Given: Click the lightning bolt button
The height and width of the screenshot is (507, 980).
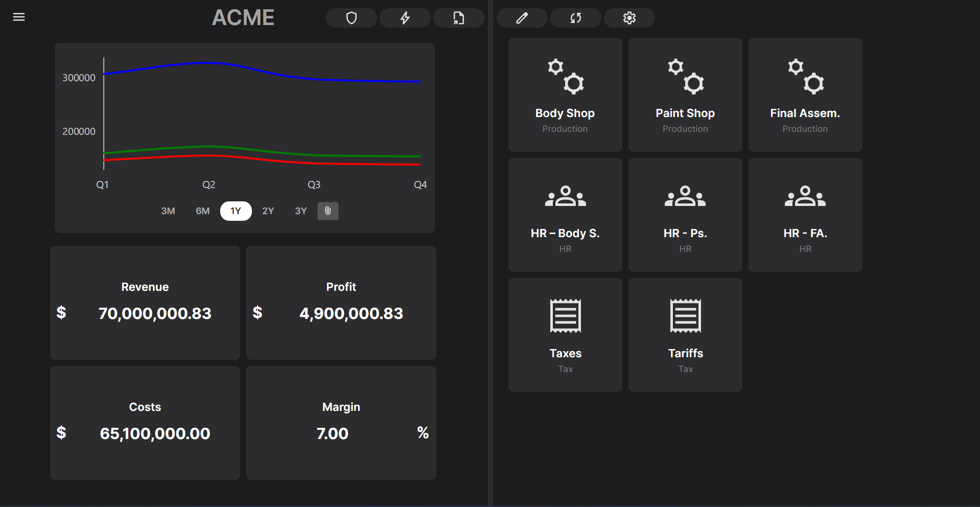Looking at the screenshot, I should click(405, 18).
